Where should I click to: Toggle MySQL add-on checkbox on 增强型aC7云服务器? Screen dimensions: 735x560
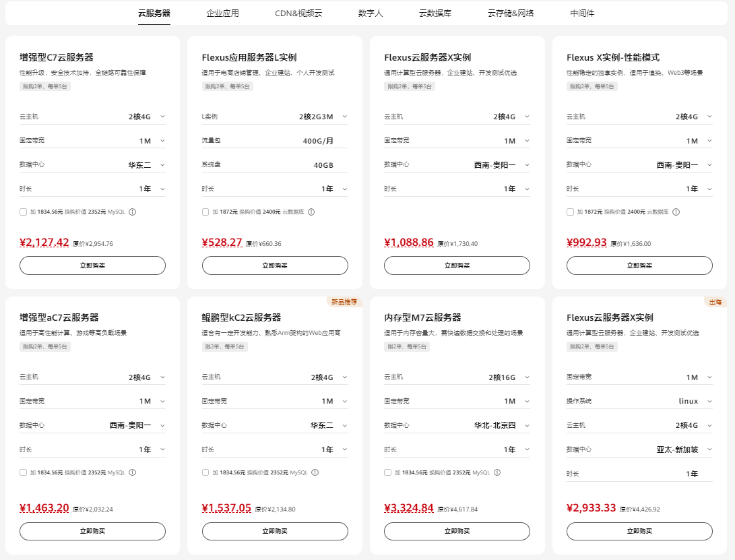click(23, 472)
